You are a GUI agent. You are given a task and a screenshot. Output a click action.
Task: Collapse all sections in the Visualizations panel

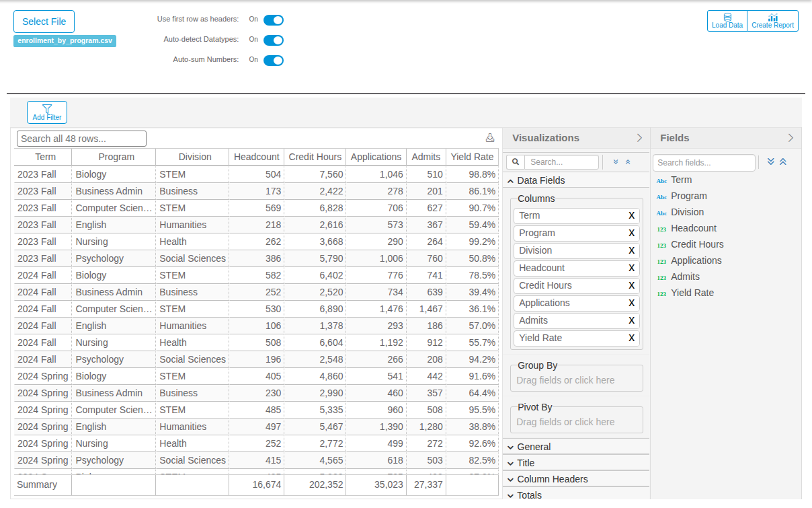tap(628, 162)
